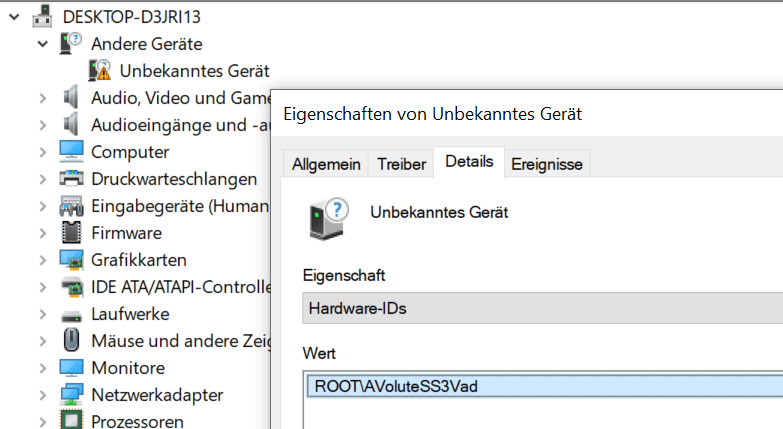The image size is (783, 429).
Task: Select the Andere Geräte tree label
Action: click(147, 43)
